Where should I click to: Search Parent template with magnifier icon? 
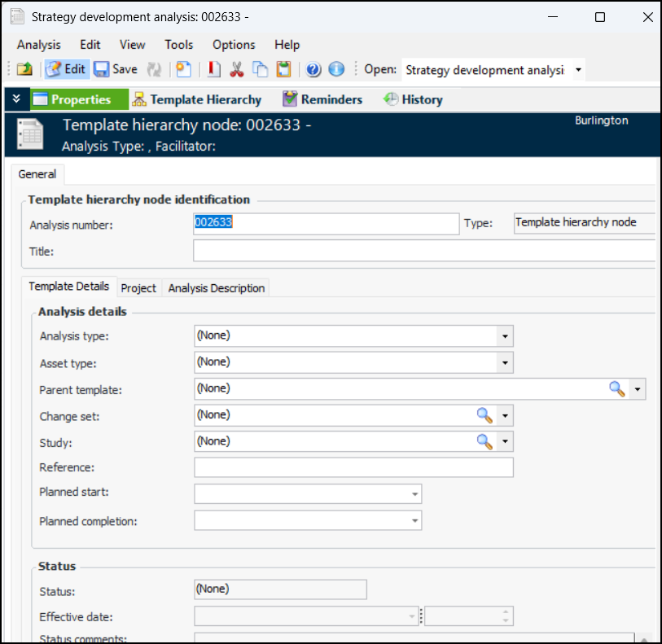click(x=617, y=389)
